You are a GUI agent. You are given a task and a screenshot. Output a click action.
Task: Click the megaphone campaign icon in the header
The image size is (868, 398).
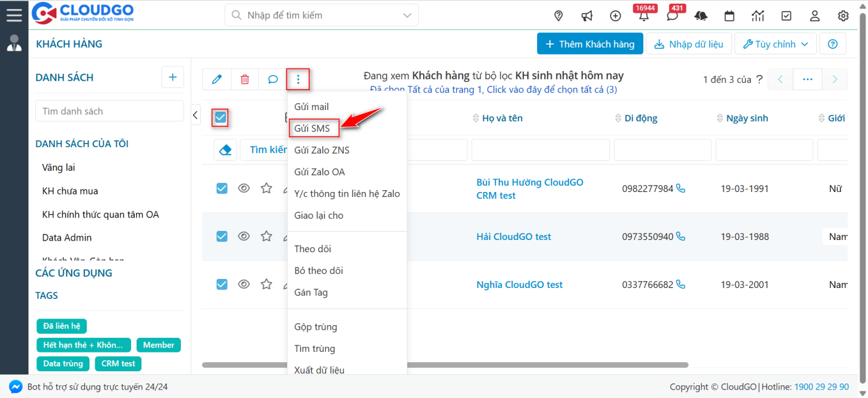click(586, 16)
